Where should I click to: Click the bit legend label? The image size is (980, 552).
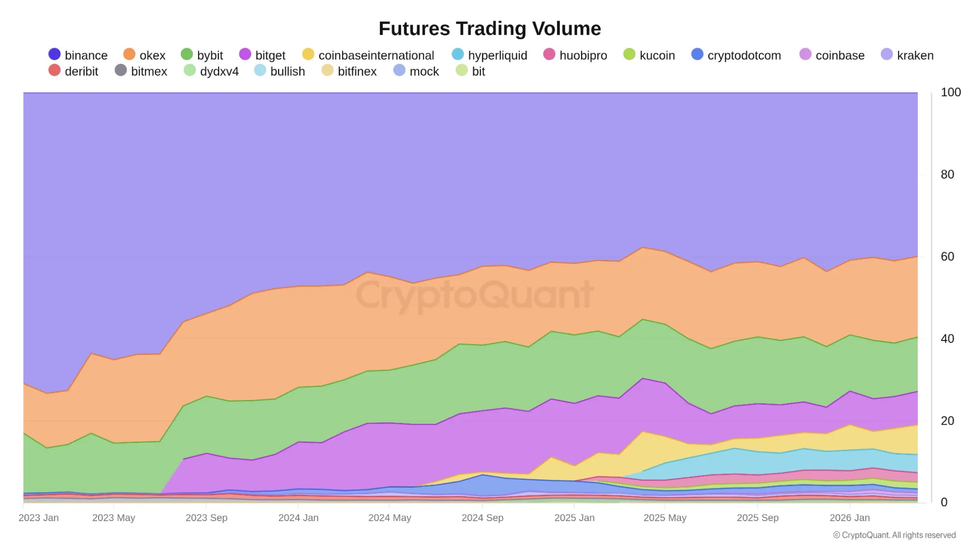[478, 72]
